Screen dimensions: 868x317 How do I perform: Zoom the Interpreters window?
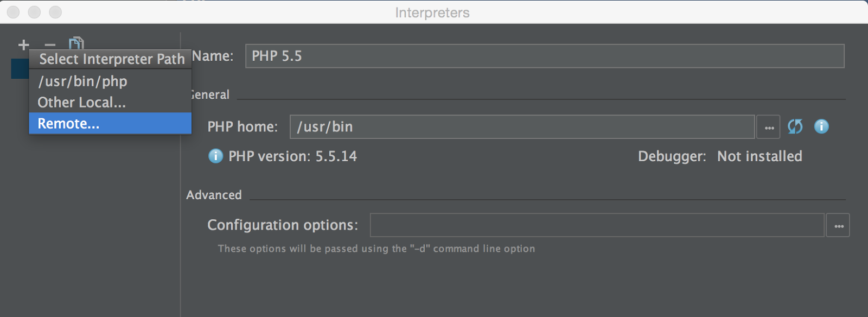(x=55, y=12)
